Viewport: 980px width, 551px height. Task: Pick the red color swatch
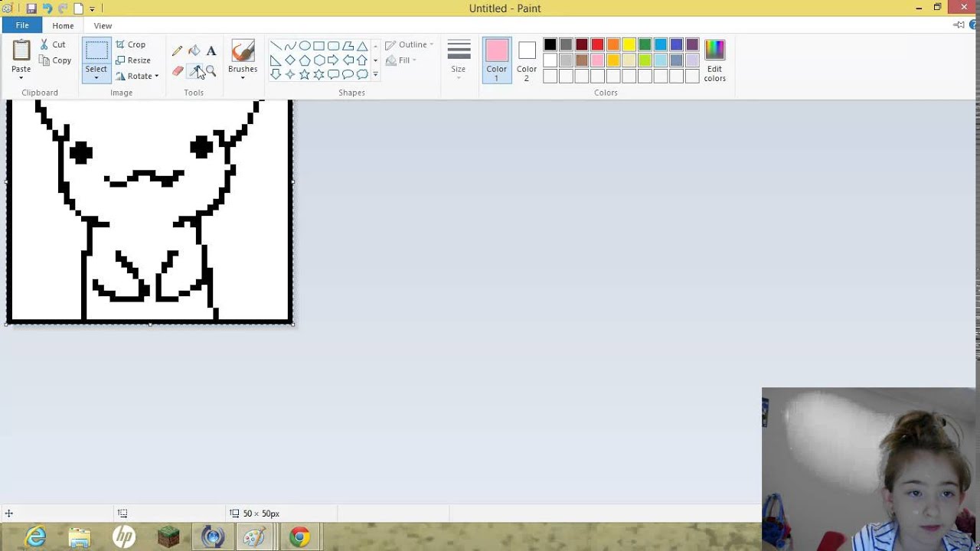(597, 44)
